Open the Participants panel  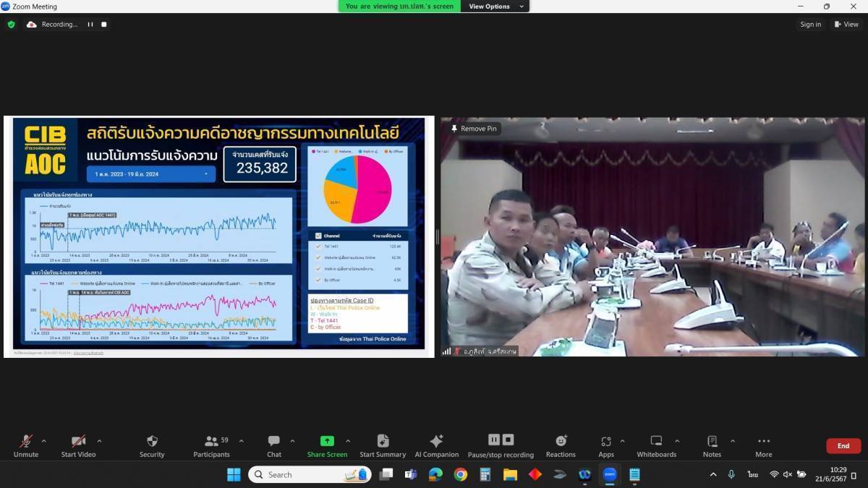(x=211, y=445)
